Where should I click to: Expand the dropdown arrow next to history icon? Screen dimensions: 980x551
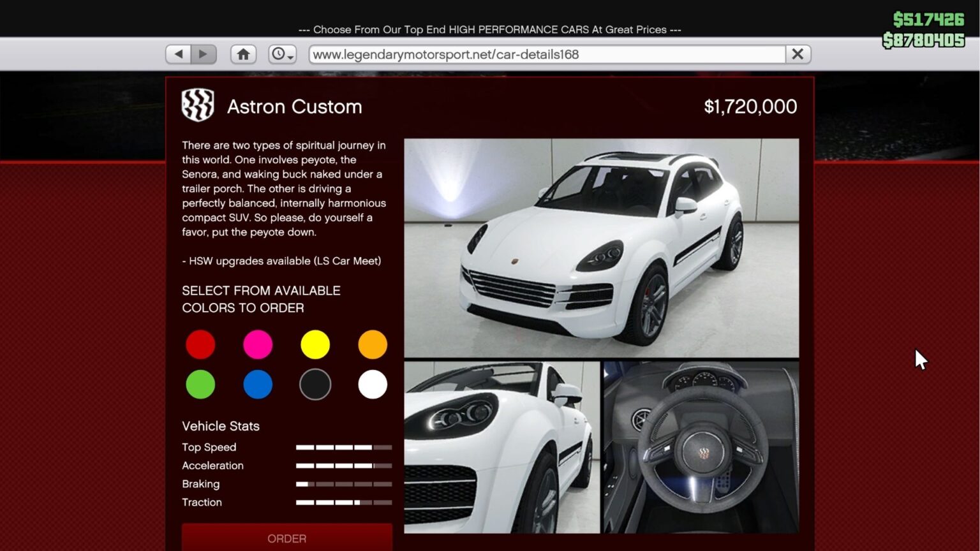point(290,58)
